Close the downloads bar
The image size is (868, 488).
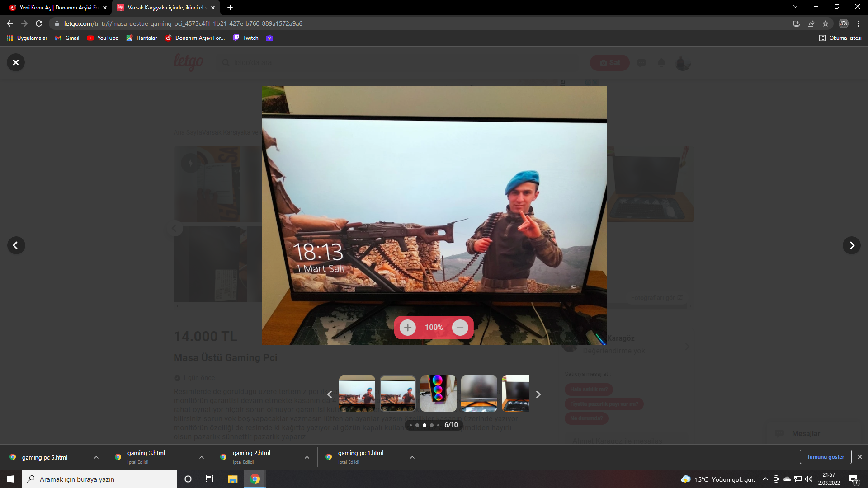[x=860, y=457]
